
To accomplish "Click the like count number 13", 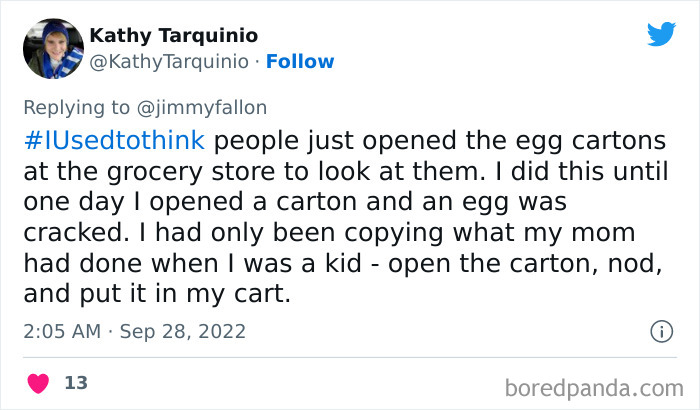I will (75, 382).
